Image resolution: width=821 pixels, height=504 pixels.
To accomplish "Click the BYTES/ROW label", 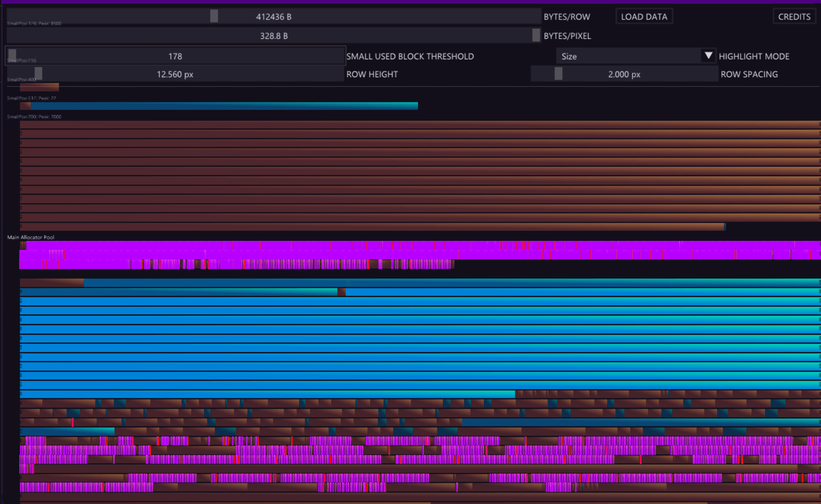I will click(x=567, y=17).
